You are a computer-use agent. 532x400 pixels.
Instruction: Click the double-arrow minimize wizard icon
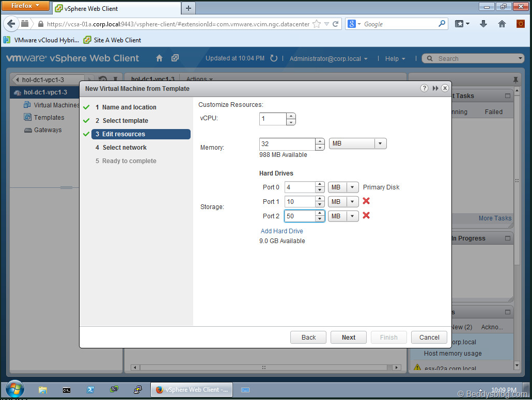(x=435, y=88)
